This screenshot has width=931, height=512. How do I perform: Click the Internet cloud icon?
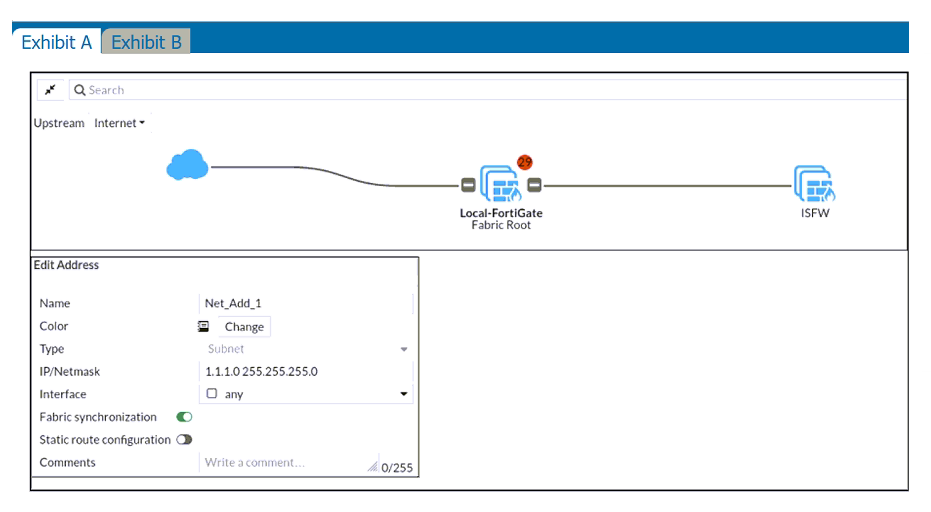pos(188,165)
